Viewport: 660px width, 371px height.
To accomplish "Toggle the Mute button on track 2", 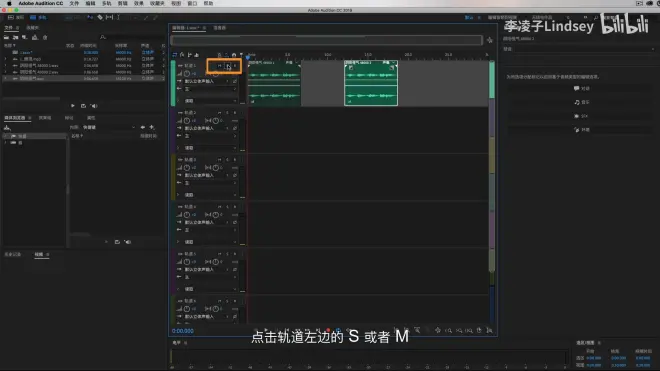I will pyautogui.click(x=219, y=113).
